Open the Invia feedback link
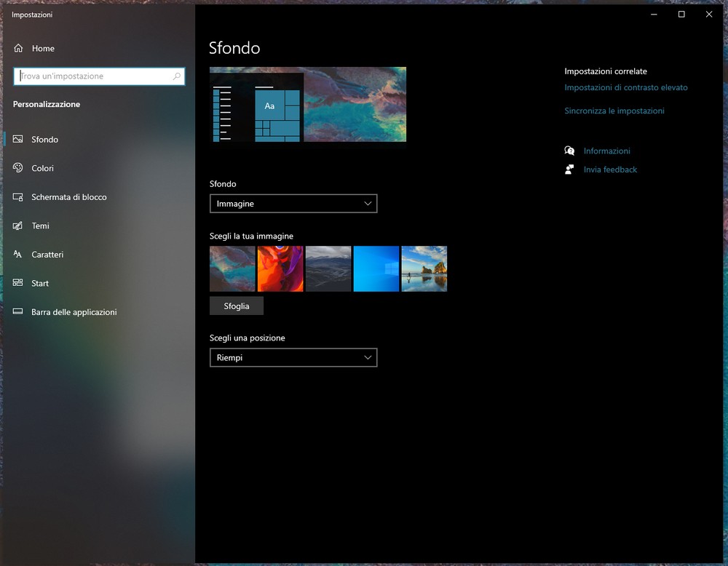Screen dimensions: 728x566 [x=610, y=170]
